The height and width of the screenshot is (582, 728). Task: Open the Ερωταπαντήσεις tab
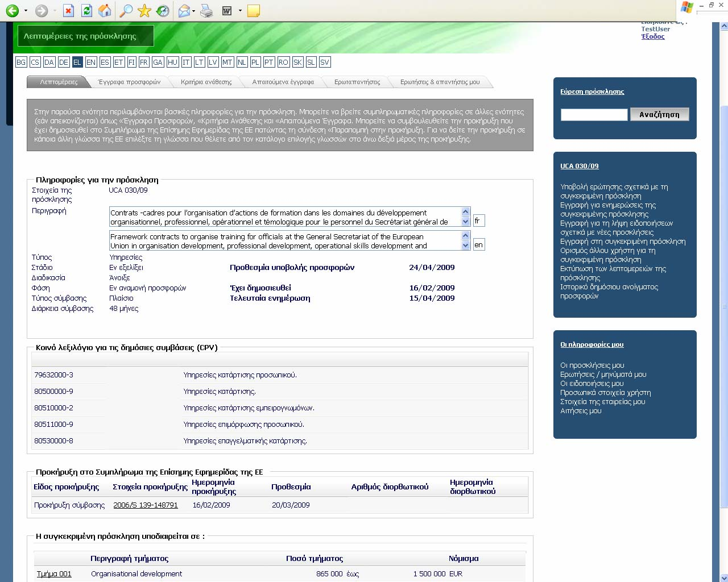pyautogui.click(x=357, y=82)
